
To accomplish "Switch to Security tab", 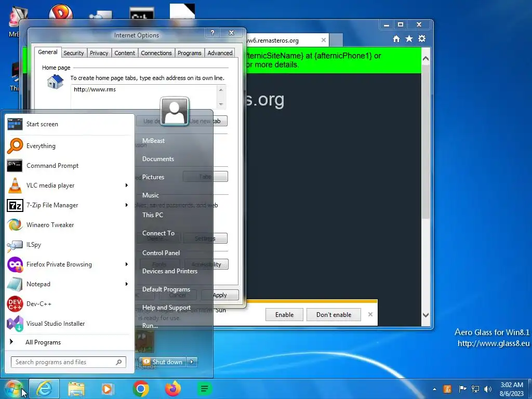I will (x=73, y=53).
